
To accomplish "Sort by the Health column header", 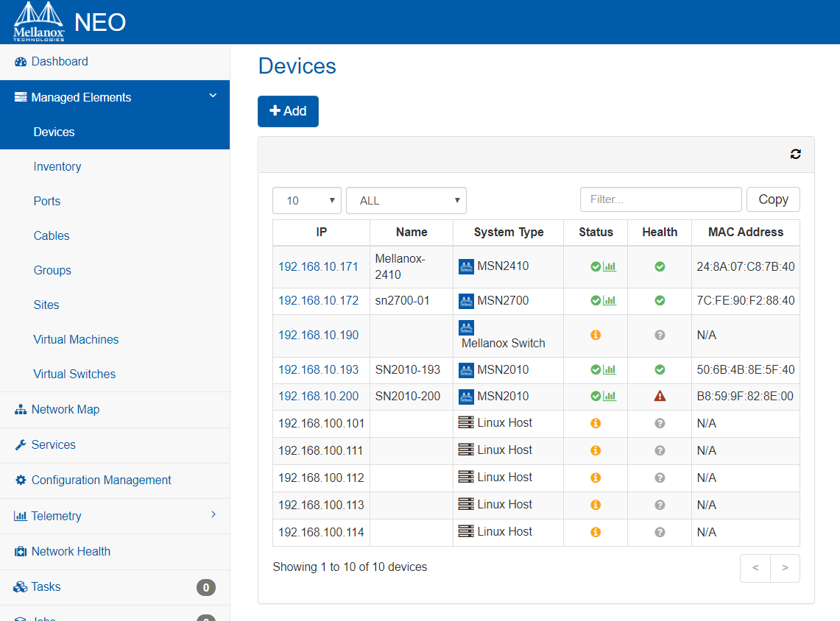I will (x=660, y=233).
